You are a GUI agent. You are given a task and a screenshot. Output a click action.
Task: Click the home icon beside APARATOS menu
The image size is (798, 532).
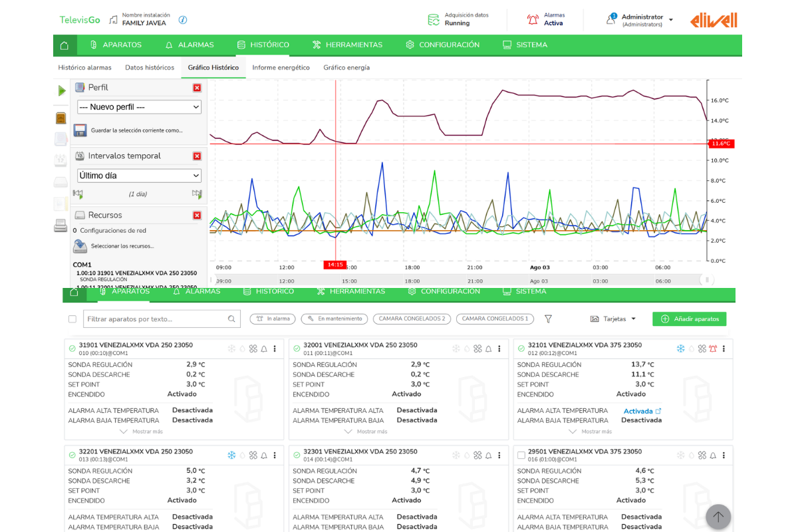click(x=64, y=45)
